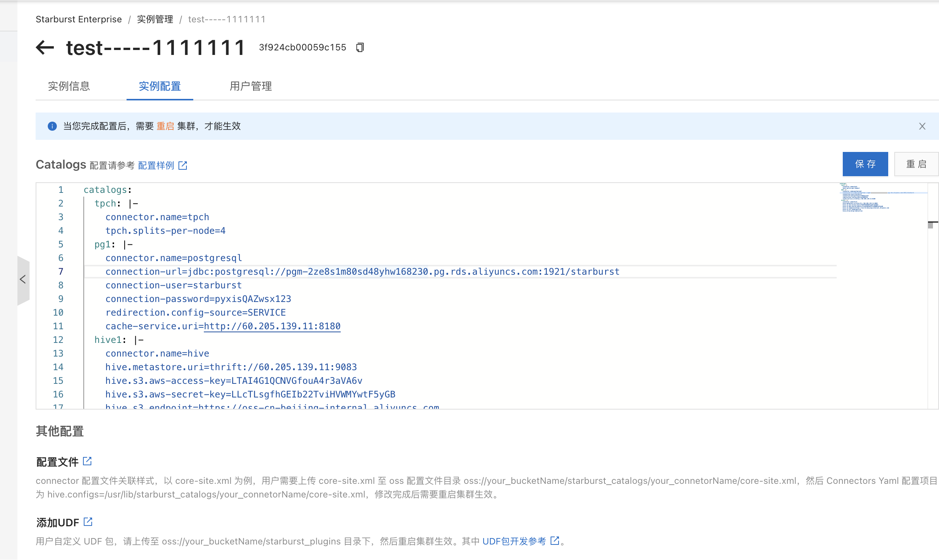The height and width of the screenshot is (560, 939).
Task: Copy instance ID 3f924cb00059c155
Action: (360, 47)
